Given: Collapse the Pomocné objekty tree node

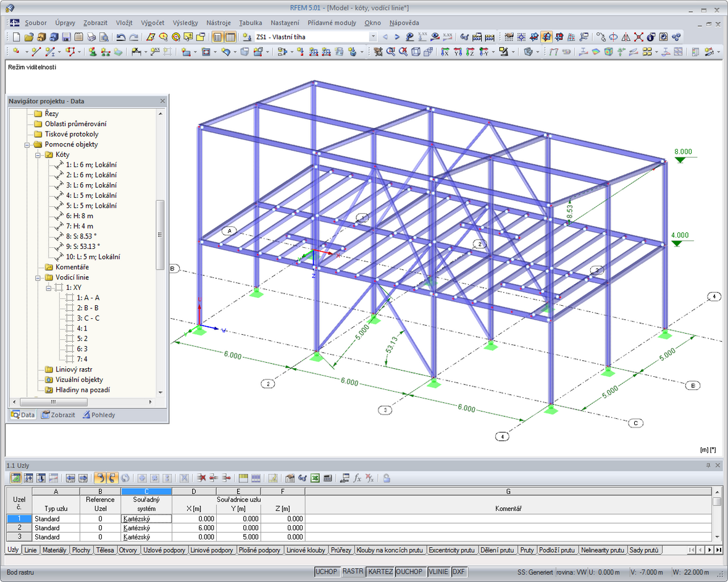Looking at the screenshot, I should (x=27, y=145).
